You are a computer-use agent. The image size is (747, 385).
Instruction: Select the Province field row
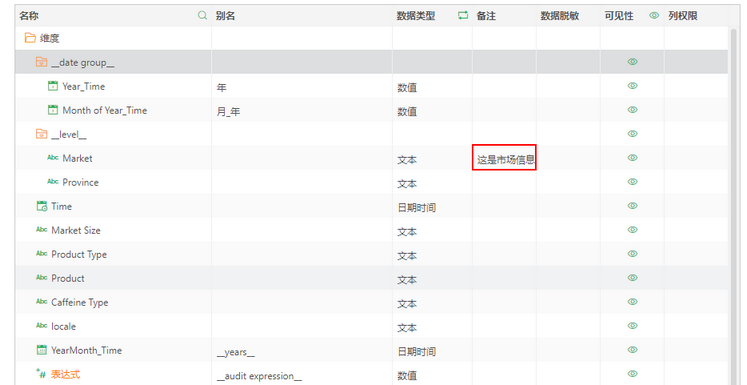point(371,182)
